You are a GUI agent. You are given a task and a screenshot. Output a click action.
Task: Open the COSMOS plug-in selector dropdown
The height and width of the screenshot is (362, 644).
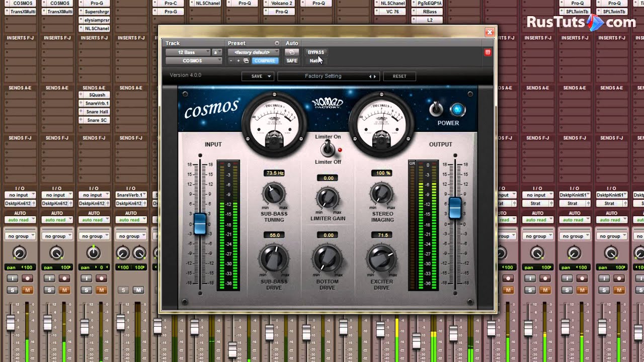[x=194, y=61]
